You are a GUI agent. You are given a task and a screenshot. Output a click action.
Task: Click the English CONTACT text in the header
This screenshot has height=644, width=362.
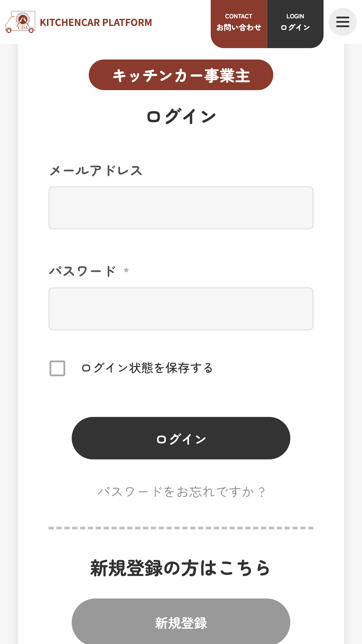tap(239, 16)
